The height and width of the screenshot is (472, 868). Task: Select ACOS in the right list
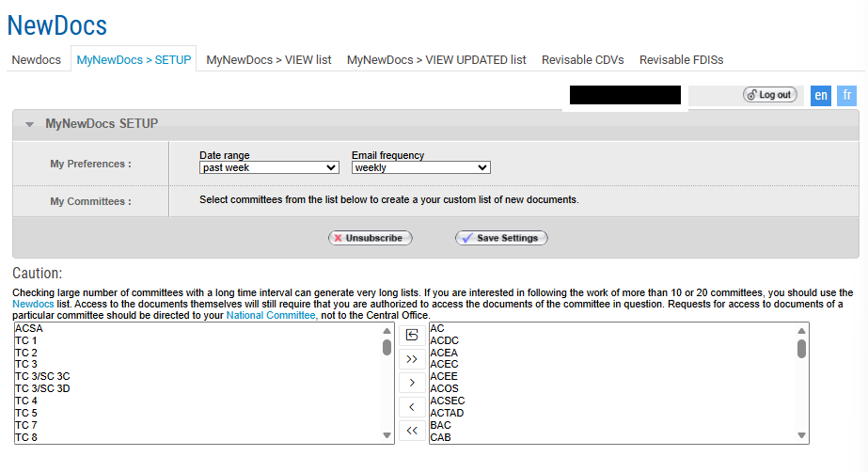tap(613, 388)
